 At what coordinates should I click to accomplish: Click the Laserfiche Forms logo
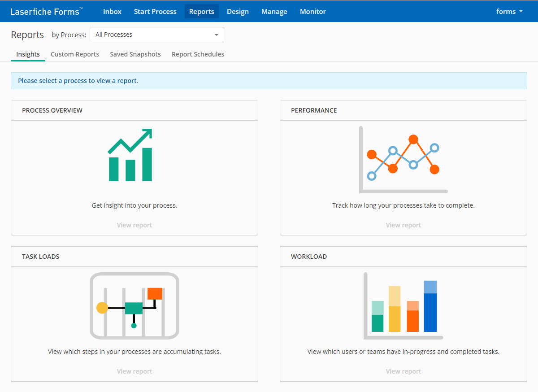pos(46,12)
